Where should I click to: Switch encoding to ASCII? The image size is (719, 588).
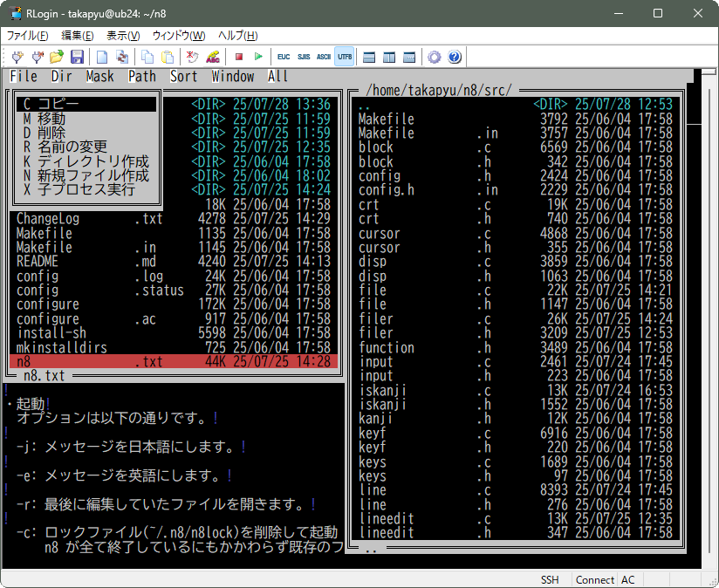coord(324,57)
